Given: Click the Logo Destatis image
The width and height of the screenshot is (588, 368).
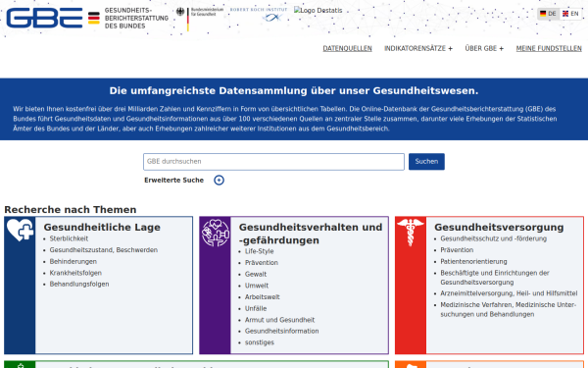Looking at the screenshot, I should point(318,11).
